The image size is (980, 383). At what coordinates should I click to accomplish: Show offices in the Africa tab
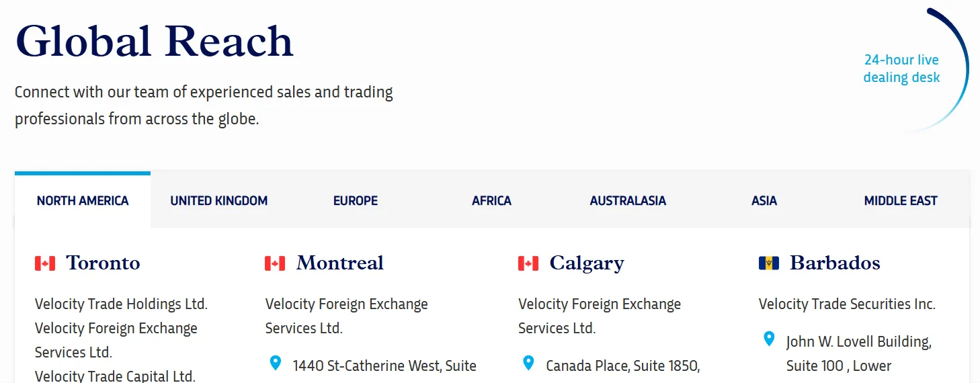pyautogui.click(x=491, y=200)
